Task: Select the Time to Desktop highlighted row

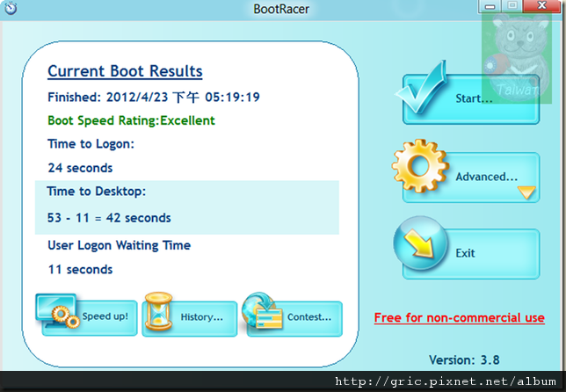Action: pos(187,207)
